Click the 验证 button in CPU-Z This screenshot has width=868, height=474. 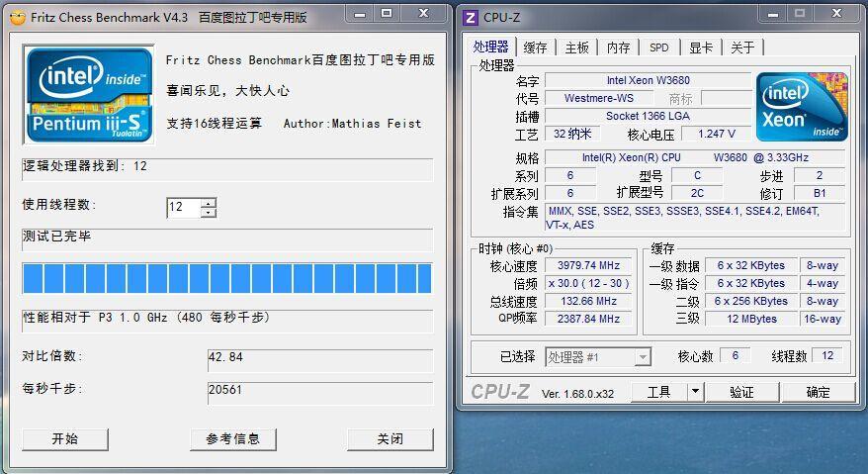741,393
